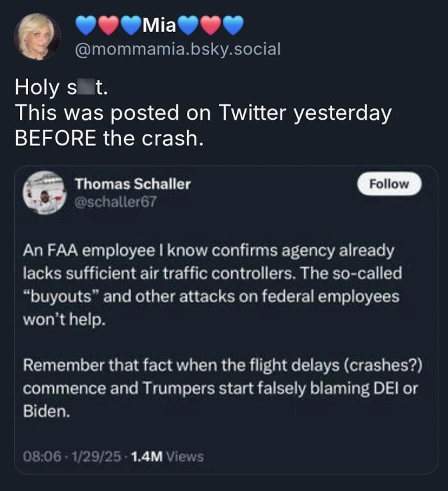Screen dimensions: 448x491
Task: Open Mia's profile picture
Action: (x=37, y=36)
